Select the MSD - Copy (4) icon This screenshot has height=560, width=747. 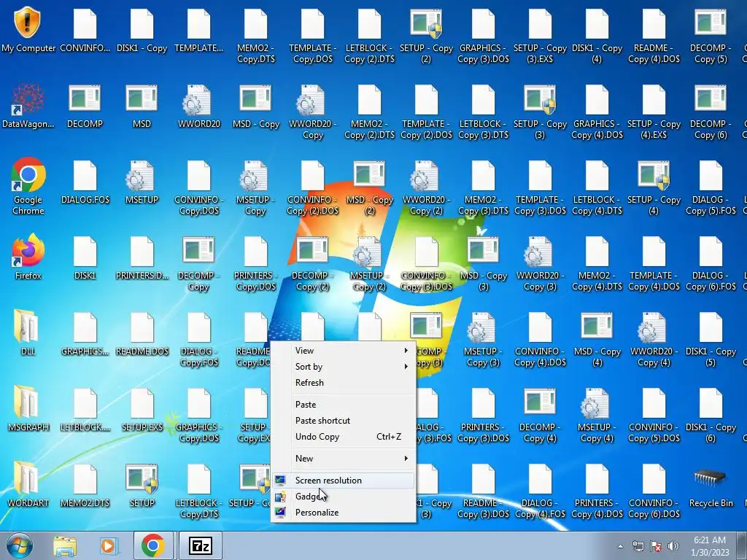tap(597, 338)
